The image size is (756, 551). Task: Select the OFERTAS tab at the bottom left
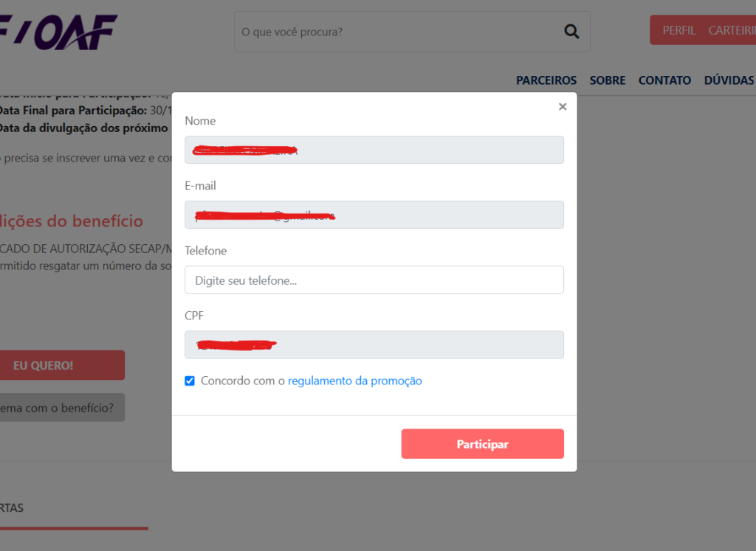click(12, 507)
